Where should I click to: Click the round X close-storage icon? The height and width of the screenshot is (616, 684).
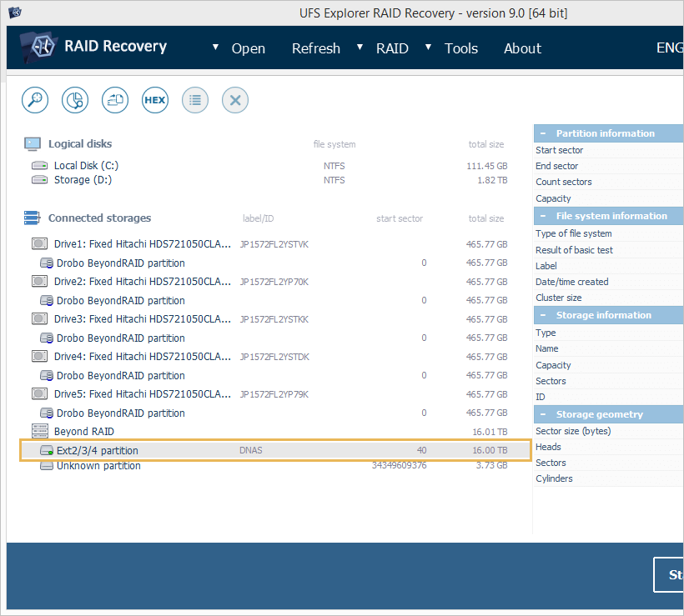click(235, 100)
